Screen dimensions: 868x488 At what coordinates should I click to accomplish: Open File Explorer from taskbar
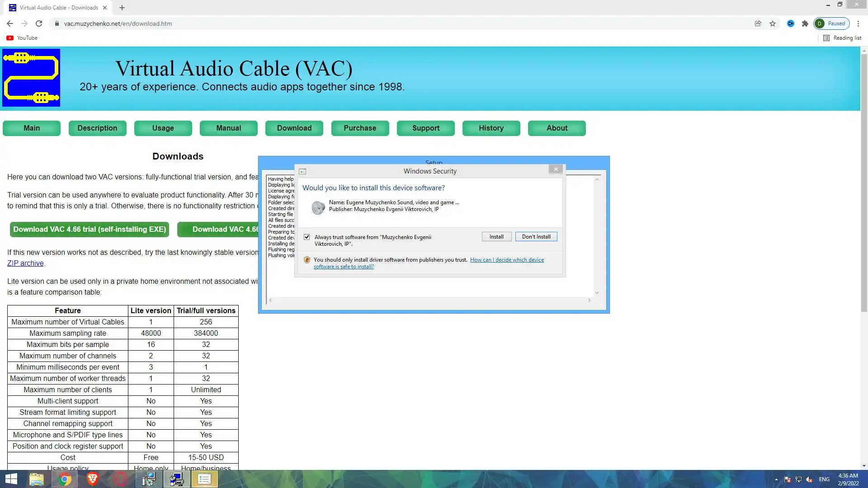[36, 479]
